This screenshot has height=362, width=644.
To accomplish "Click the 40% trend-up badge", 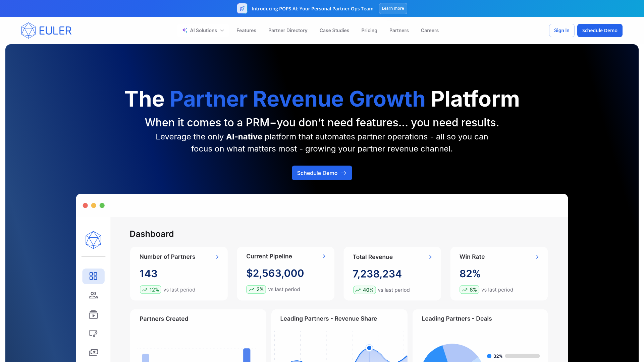I will click(x=365, y=290).
